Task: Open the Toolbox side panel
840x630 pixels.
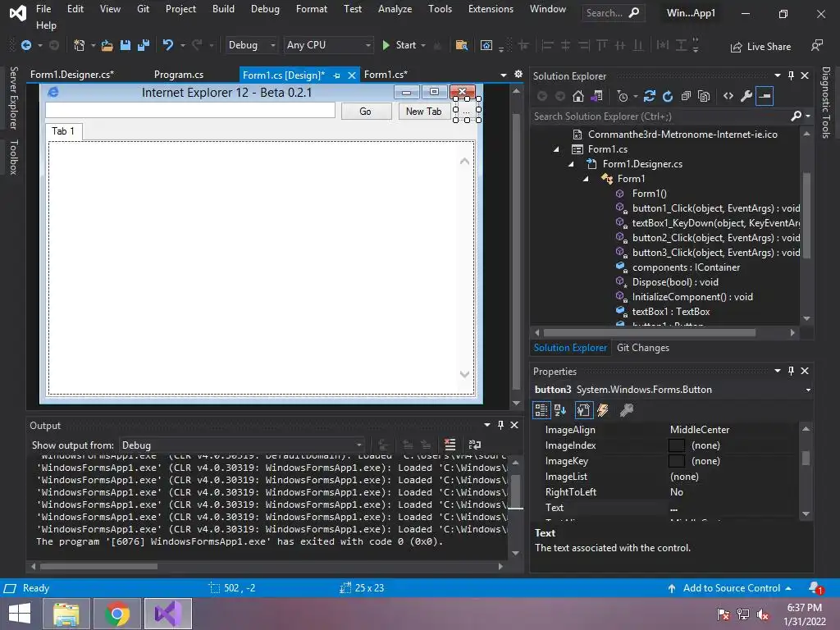Action: (13, 157)
